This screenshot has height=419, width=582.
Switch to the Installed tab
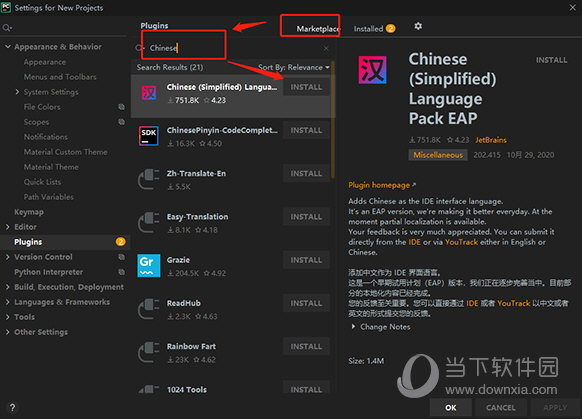[x=374, y=29]
